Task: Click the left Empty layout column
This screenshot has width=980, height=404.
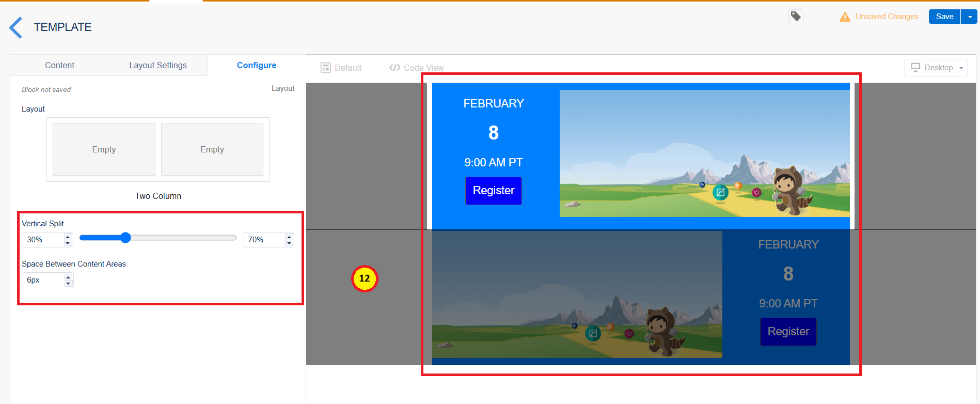Action: tap(104, 149)
